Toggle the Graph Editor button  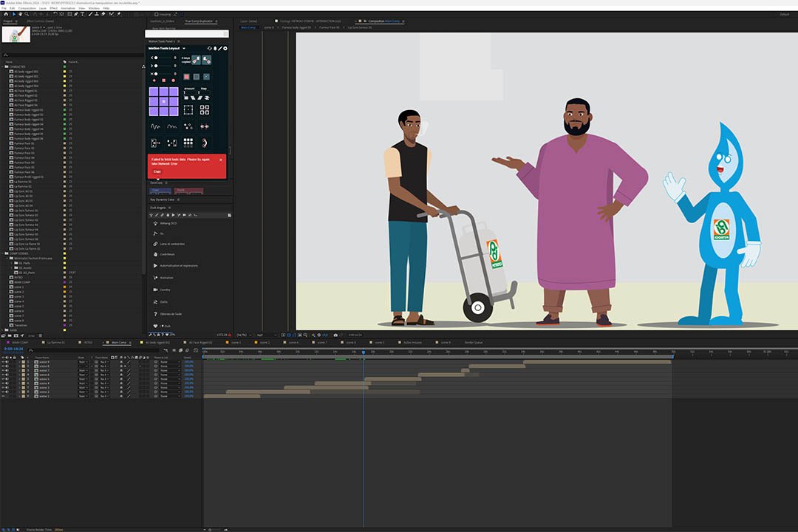tap(195, 350)
